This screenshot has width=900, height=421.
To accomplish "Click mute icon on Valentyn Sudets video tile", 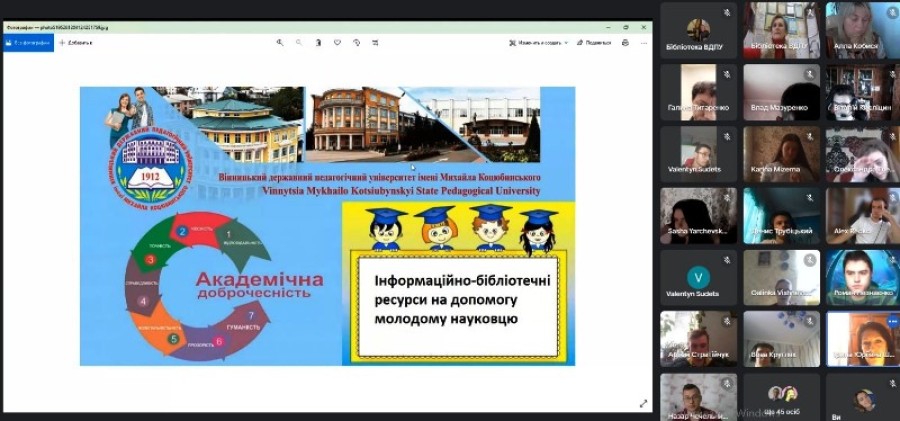I will point(727,136).
